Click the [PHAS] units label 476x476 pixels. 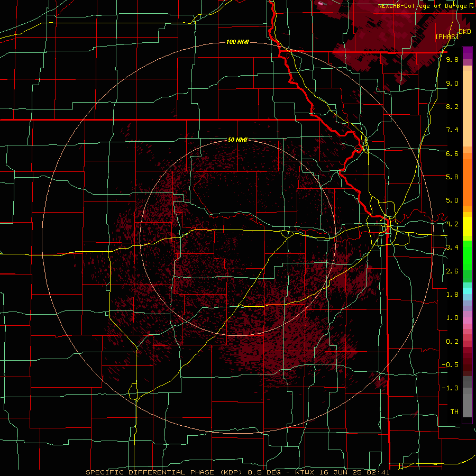coord(447,36)
